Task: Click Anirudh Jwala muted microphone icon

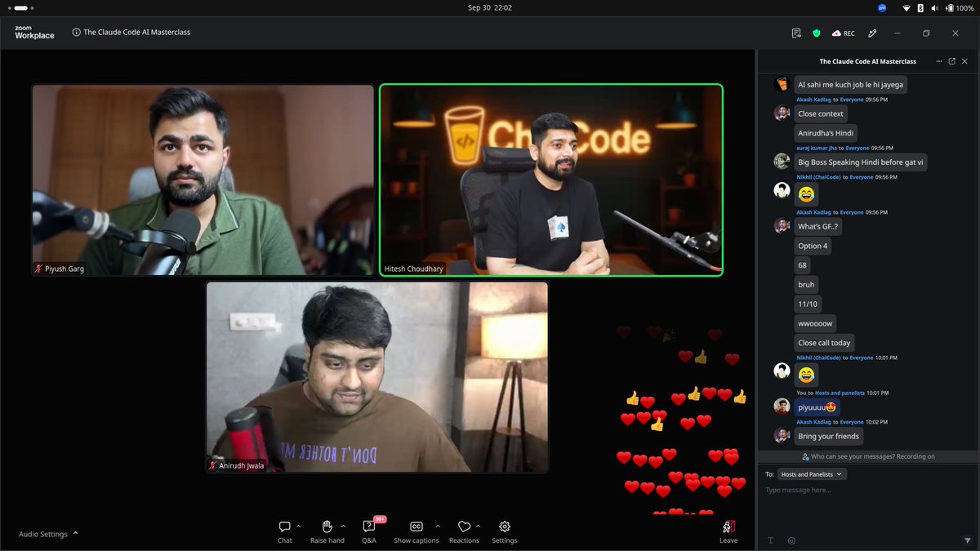Action: coord(213,465)
